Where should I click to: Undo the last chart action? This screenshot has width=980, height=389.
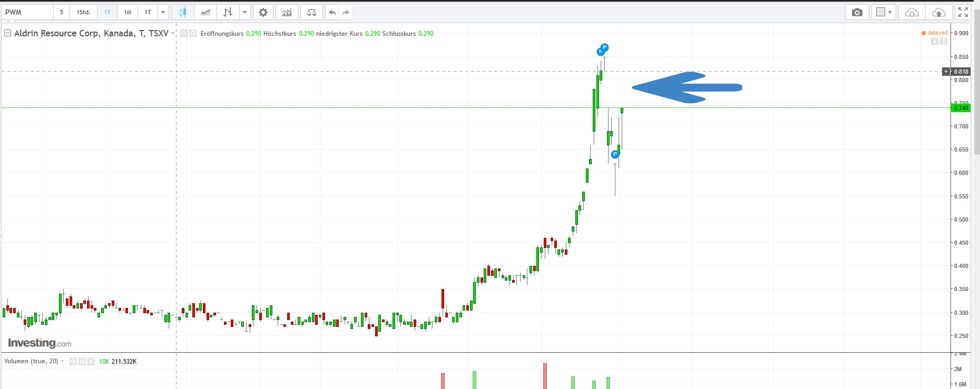(332, 12)
